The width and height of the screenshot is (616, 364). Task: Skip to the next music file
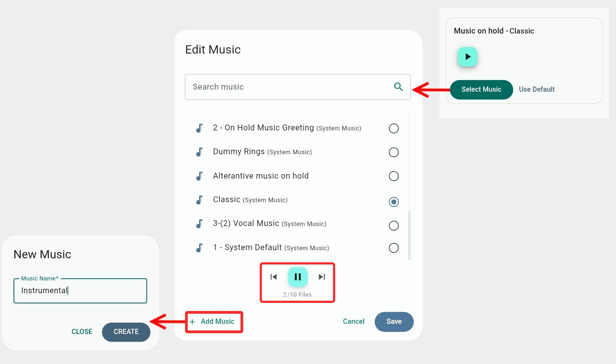click(322, 277)
